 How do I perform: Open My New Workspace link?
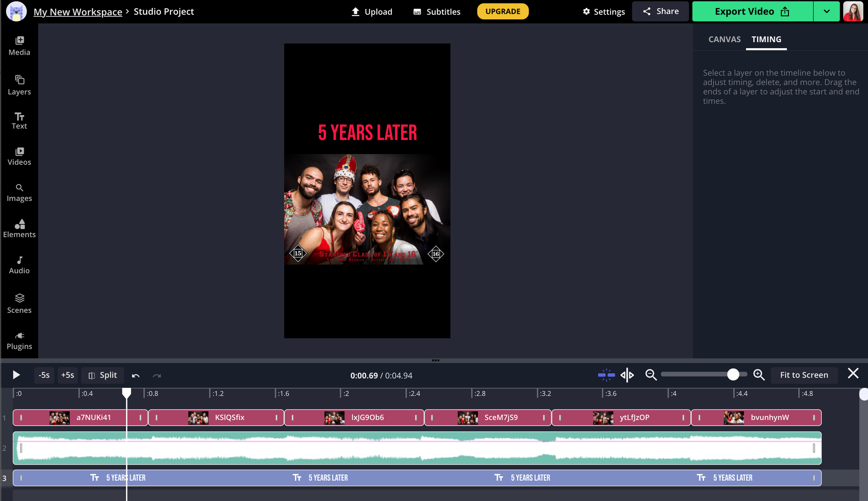pos(78,12)
